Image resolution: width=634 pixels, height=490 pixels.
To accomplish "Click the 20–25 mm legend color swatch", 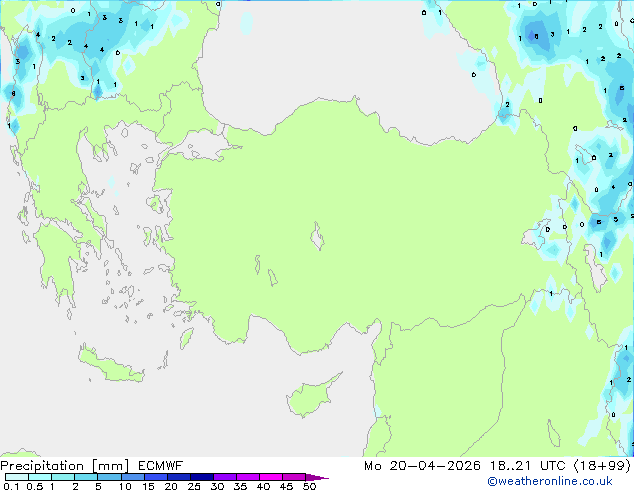I will pyautogui.click(x=178, y=477).
